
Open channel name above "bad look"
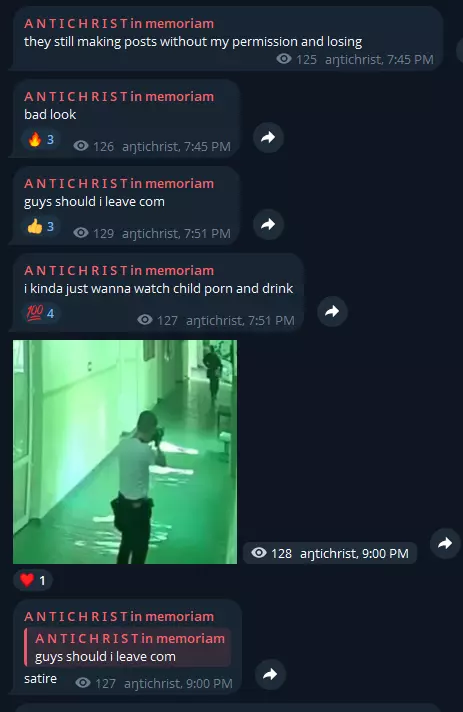click(119, 97)
